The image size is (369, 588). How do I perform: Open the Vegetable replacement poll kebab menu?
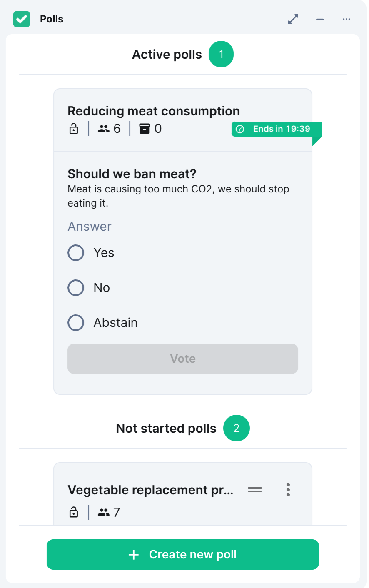tap(288, 490)
